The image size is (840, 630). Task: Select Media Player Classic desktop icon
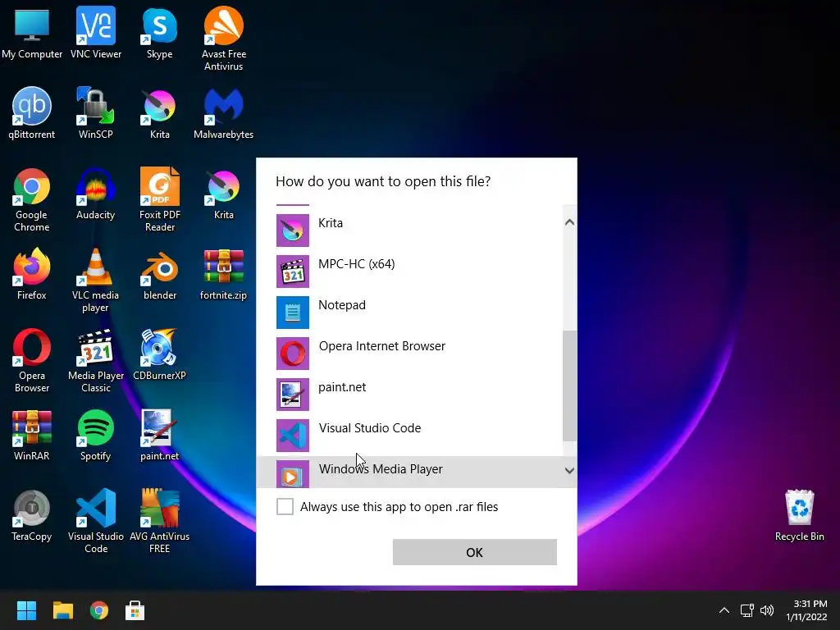(x=96, y=360)
